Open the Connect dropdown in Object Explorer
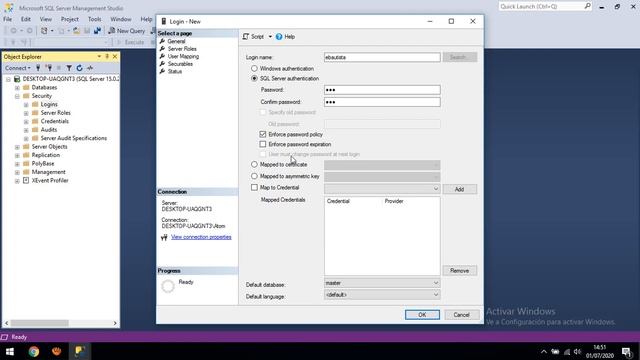This screenshot has height=360, width=640. coord(18,68)
